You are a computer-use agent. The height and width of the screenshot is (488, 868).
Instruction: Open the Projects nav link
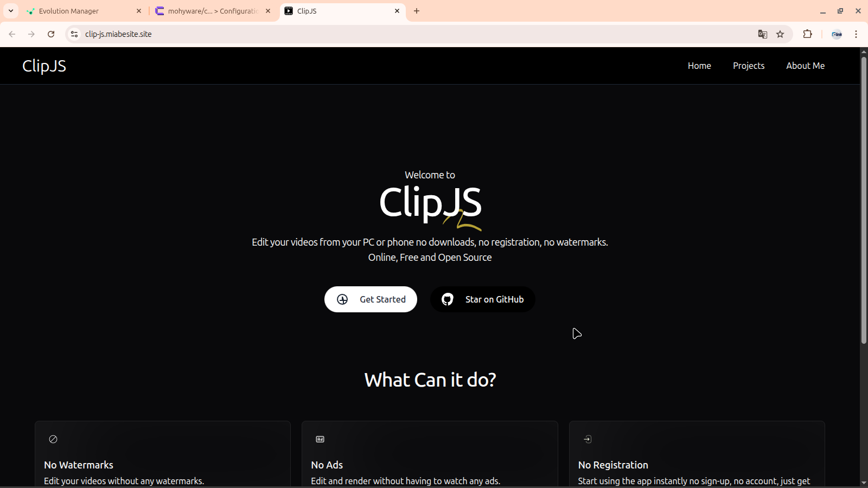[x=748, y=66]
